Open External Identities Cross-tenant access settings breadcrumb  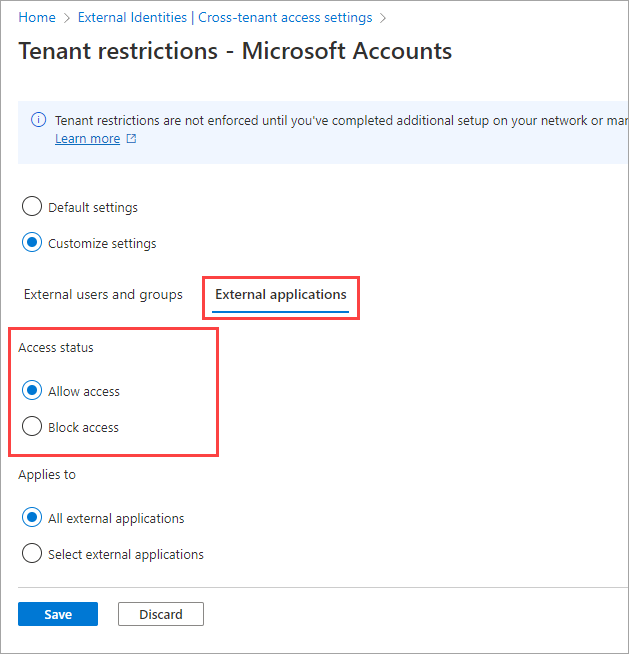click(x=225, y=18)
